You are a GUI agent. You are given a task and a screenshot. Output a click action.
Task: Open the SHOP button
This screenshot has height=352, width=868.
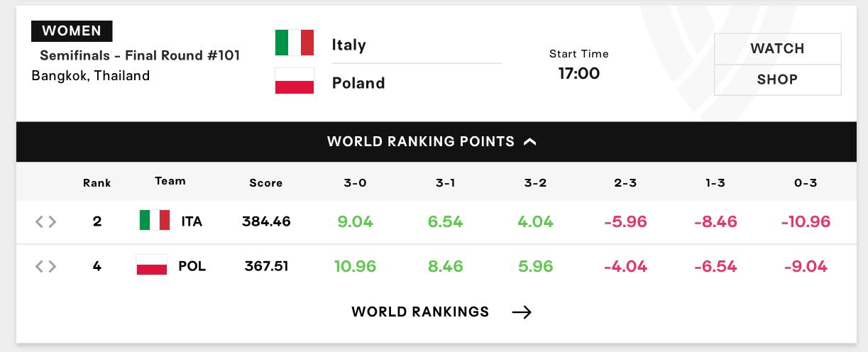(x=777, y=79)
